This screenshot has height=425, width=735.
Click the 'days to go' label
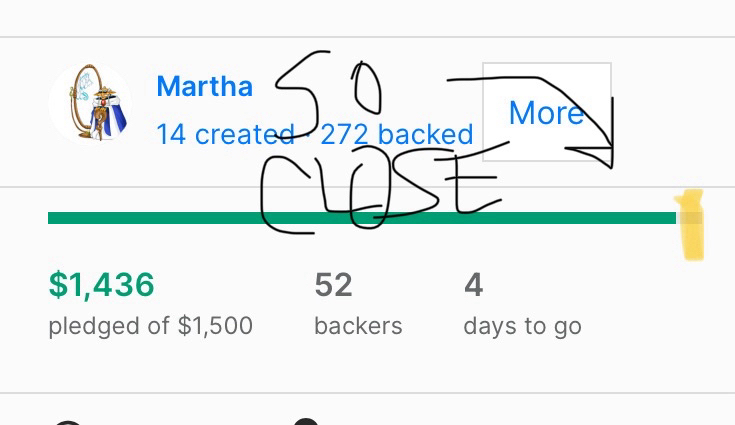522,326
